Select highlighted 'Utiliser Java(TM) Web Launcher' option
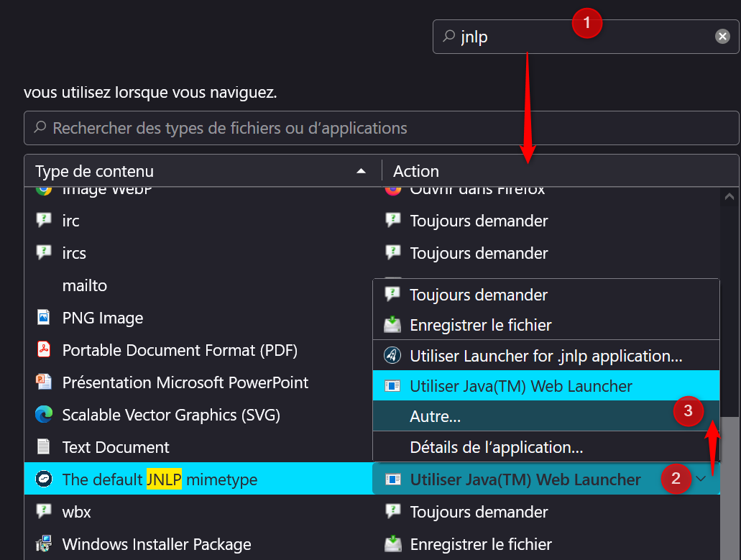This screenshot has width=741, height=560. tap(520, 386)
